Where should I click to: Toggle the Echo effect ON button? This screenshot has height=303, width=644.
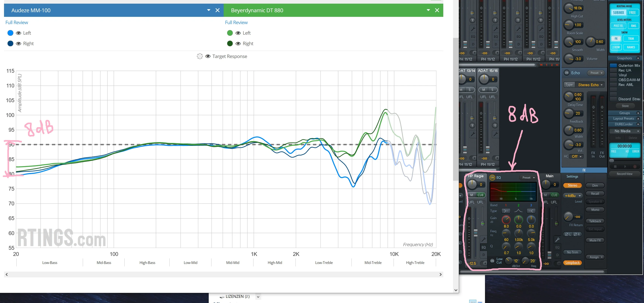point(567,73)
